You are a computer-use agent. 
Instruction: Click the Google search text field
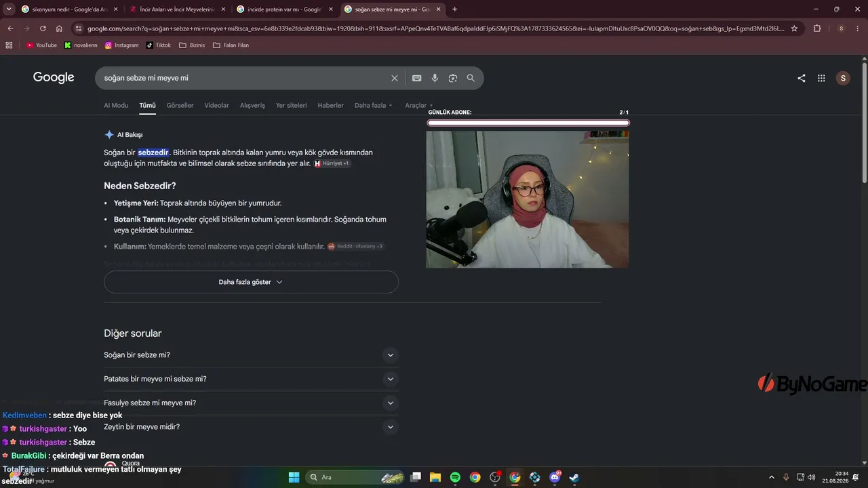(x=244, y=78)
